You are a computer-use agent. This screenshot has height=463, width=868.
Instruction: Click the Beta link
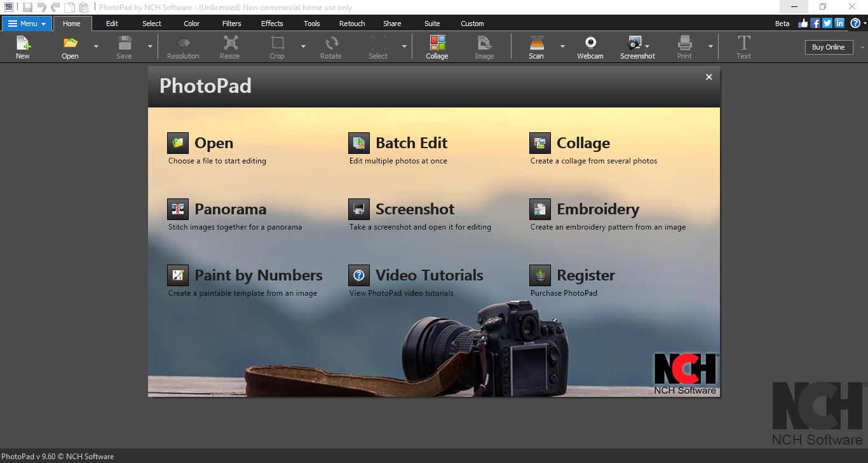[782, 24]
